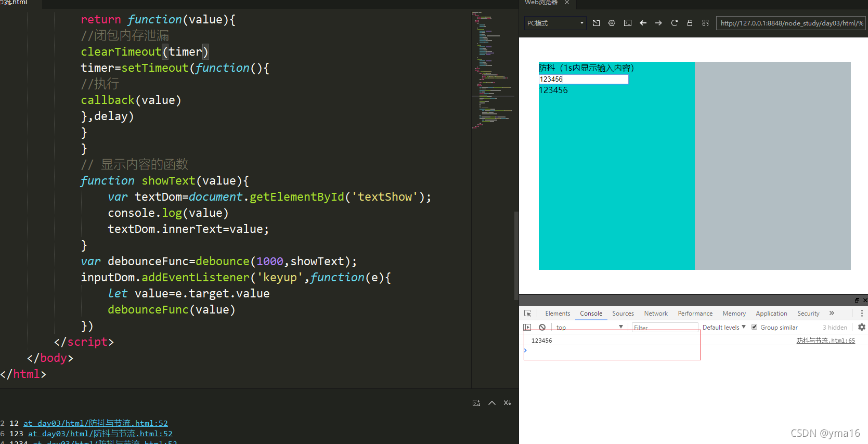Click the closing </script> tag line
This screenshot has height=444, width=868.
pyautogui.click(x=84, y=342)
